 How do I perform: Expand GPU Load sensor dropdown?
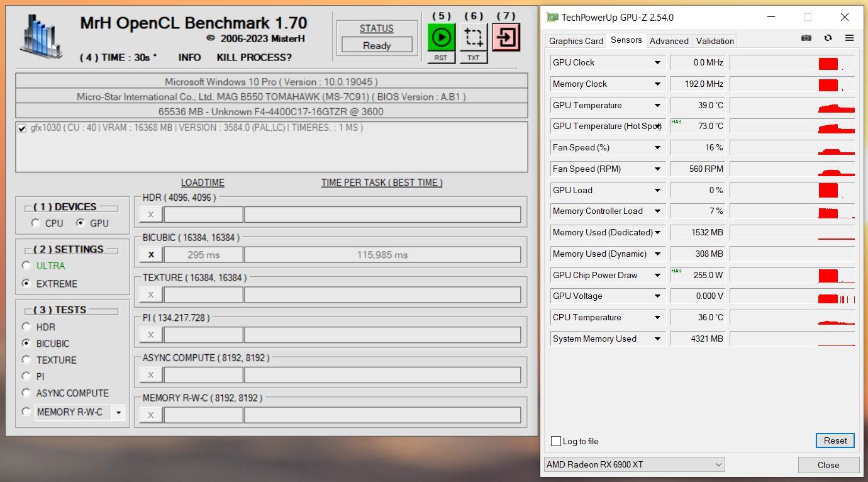point(657,190)
